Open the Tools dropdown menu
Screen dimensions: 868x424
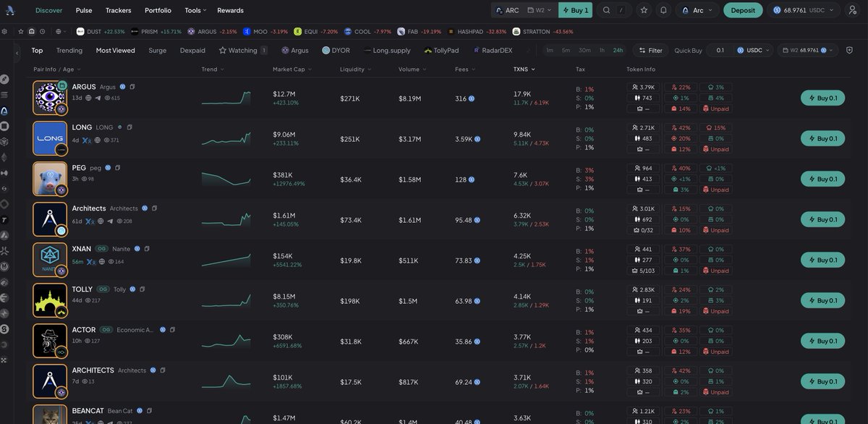[195, 10]
